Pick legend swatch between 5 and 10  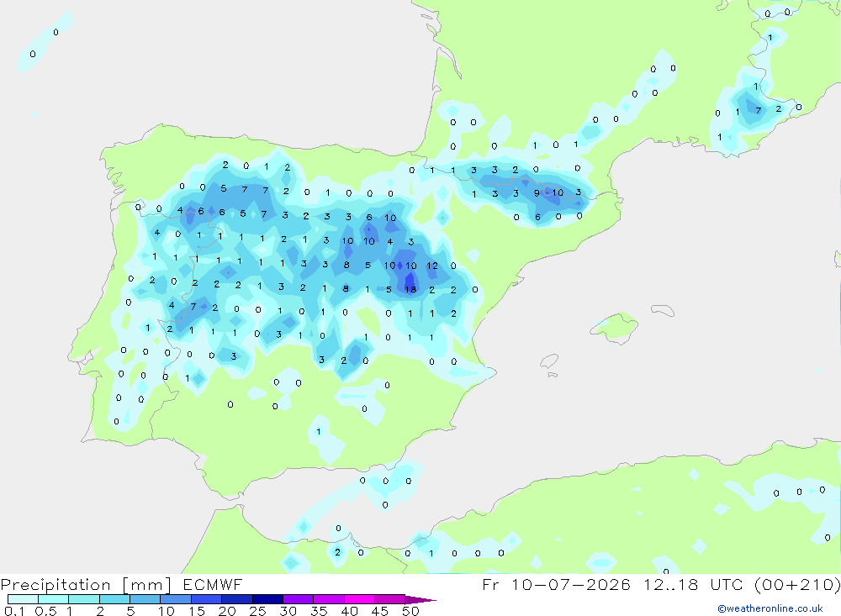[145, 599]
